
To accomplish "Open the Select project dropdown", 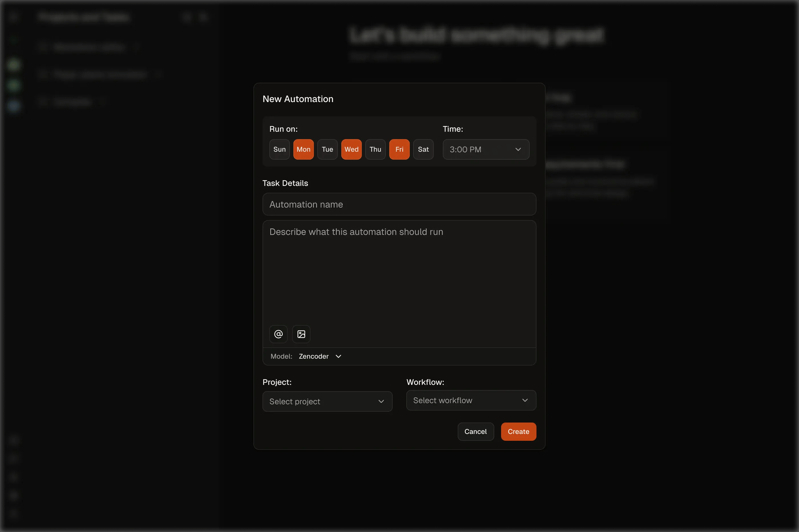I will click(327, 401).
